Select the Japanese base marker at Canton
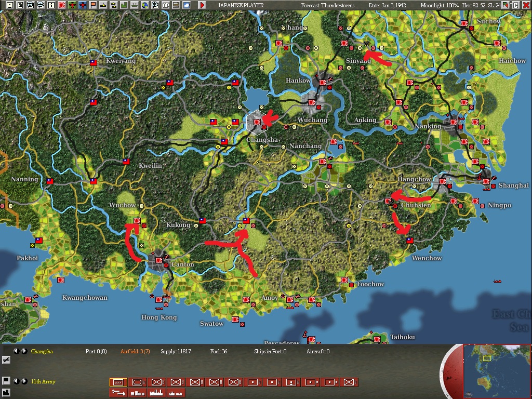Image resolution: width=532 pixels, height=399 pixels. (159, 260)
